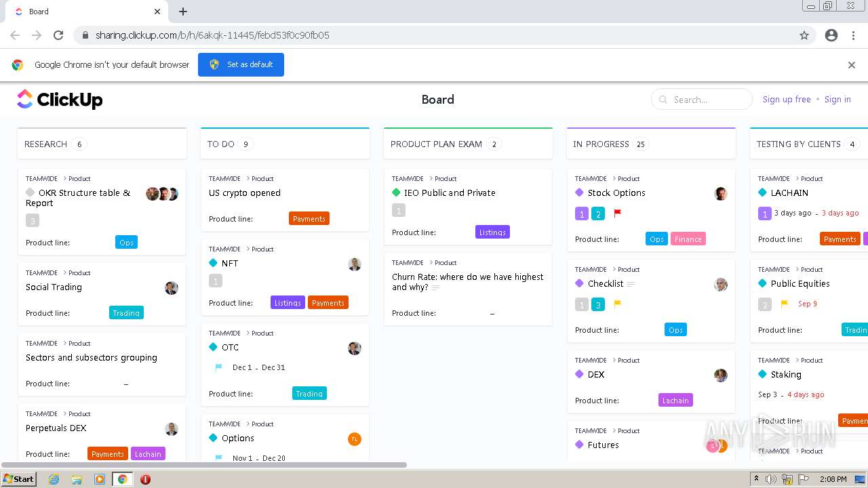Click the assignee avatar on DEX card

coord(721,375)
